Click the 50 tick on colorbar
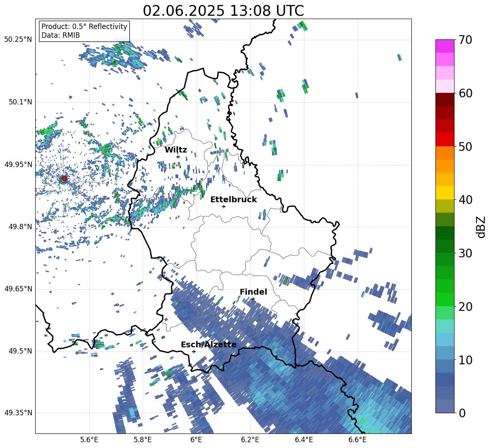This screenshot has width=491, height=448. click(465, 147)
